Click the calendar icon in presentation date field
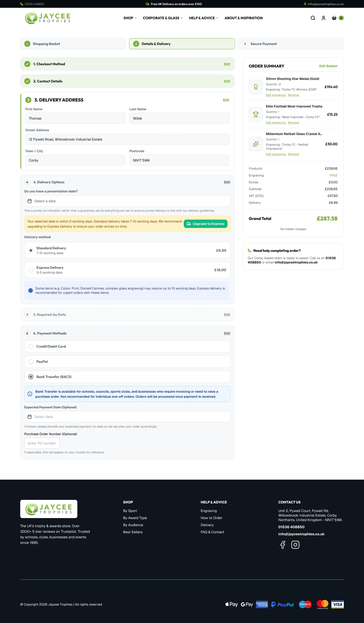364x623 pixels. tap(30, 201)
